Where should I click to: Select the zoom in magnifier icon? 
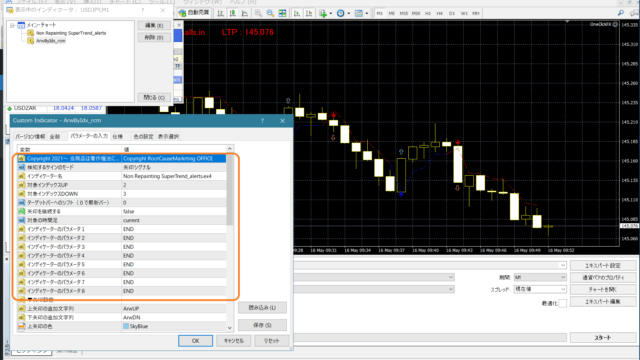pyautogui.click(x=258, y=13)
